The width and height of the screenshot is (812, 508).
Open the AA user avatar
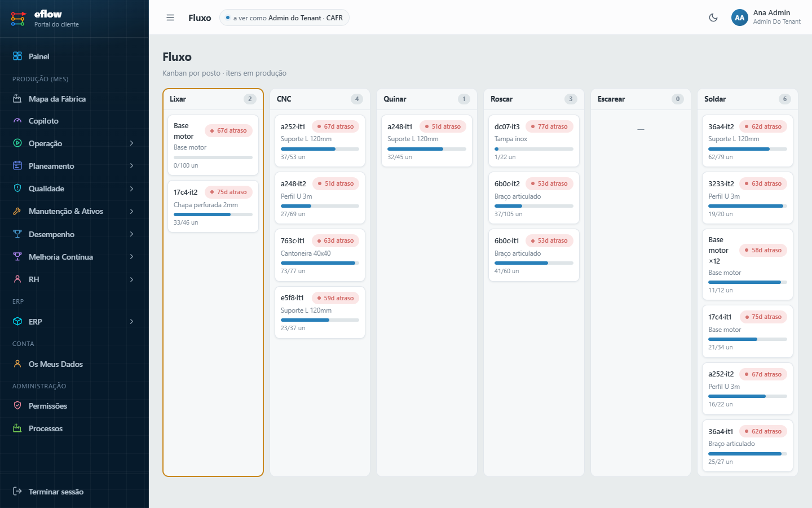coord(739,17)
